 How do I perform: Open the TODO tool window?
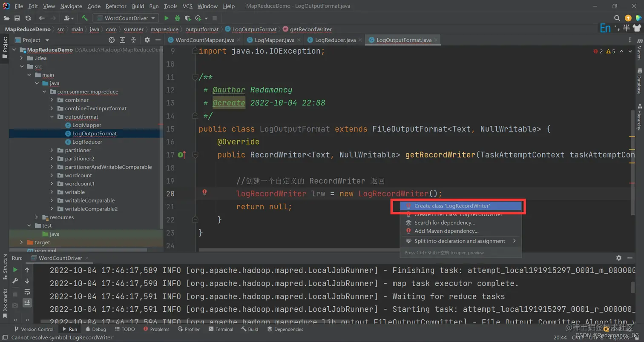(124, 329)
